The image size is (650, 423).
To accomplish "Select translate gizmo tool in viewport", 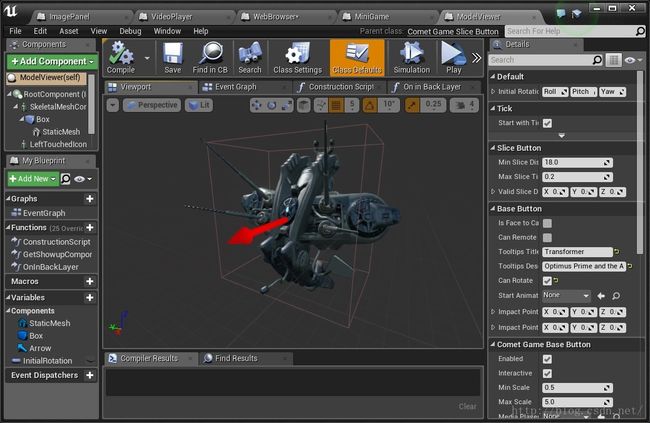I will pos(257,105).
